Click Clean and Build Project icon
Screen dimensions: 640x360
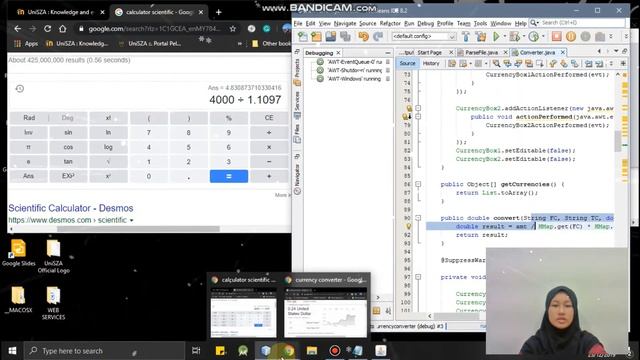pyautogui.click(x=481, y=37)
